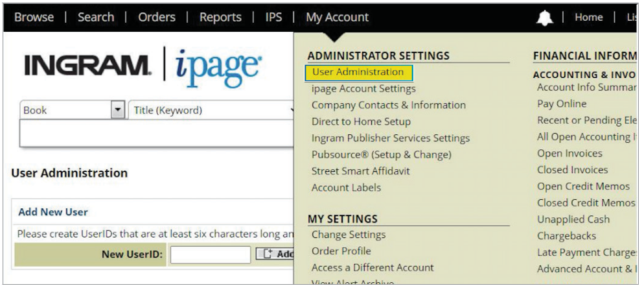Open Open Credit Memos
This screenshot has width=644, height=288.
tap(583, 186)
